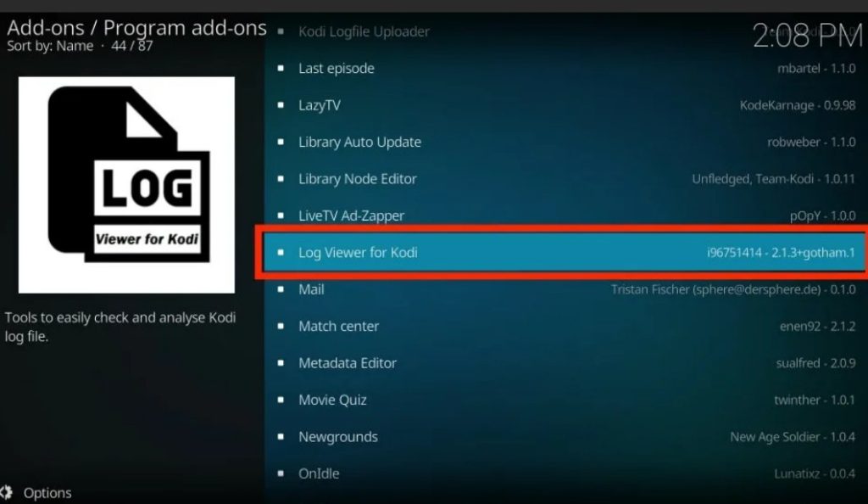This screenshot has width=868, height=504.
Task: Click the Log Viewer for Kodi artwork
Action: click(126, 184)
